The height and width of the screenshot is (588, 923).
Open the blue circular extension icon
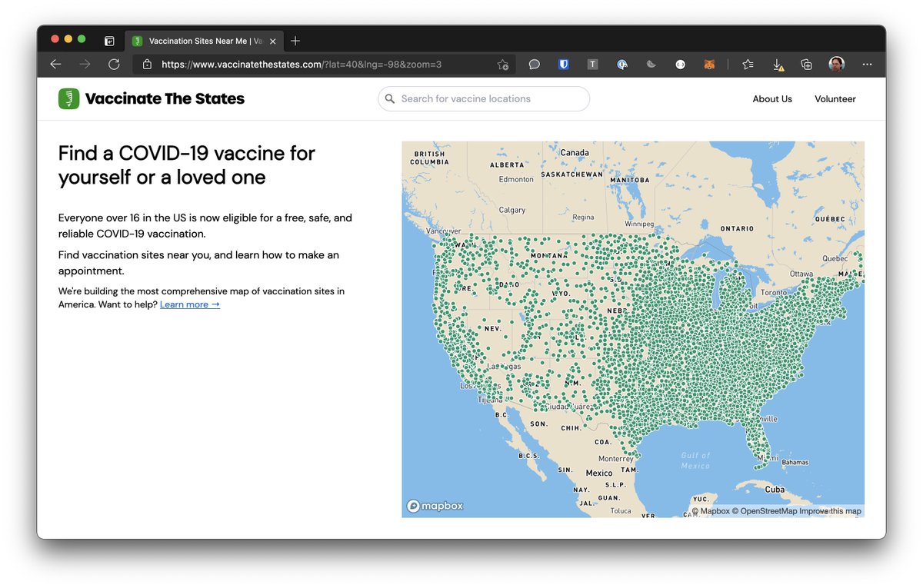[x=621, y=65]
